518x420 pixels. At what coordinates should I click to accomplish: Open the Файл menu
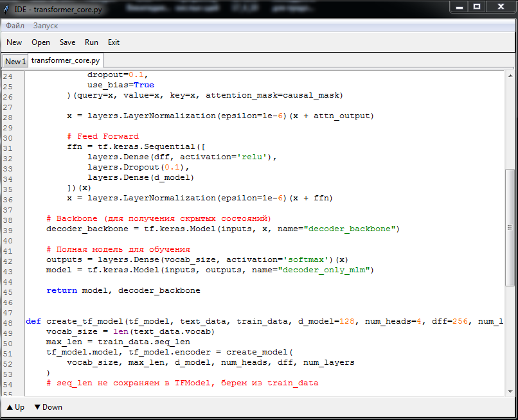tap(15, 26)
